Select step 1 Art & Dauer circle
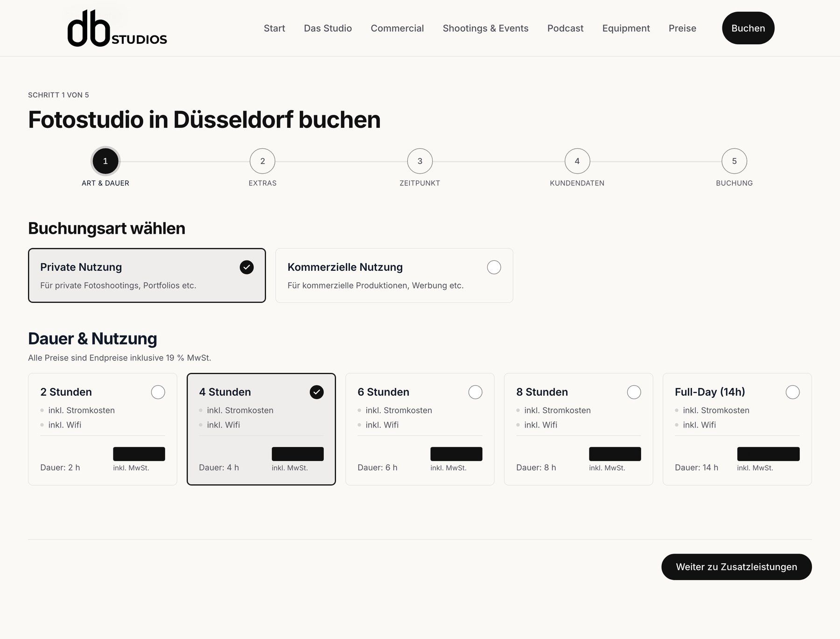Viewport: 840px width, 639px height. click(x=105, y=161)
